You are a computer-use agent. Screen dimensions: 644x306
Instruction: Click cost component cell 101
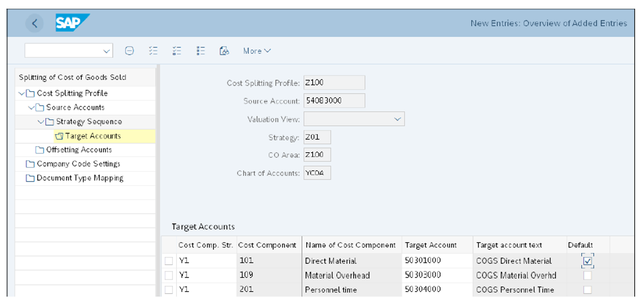pyautogui.click(x=269, y=261)
